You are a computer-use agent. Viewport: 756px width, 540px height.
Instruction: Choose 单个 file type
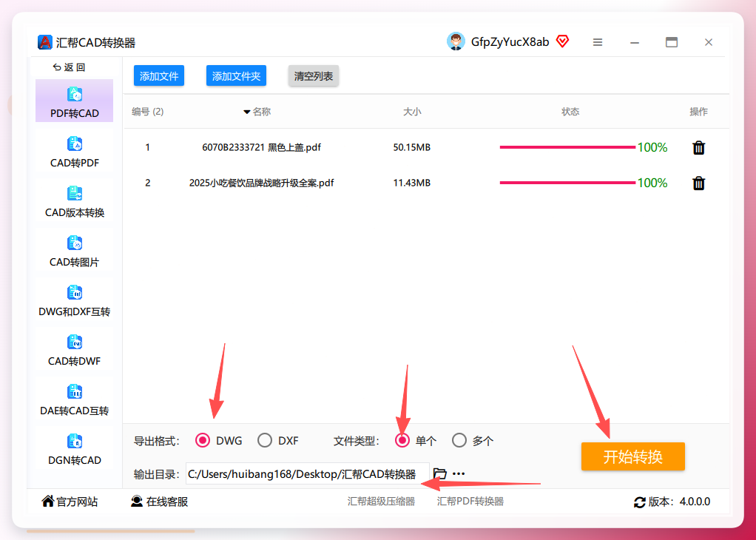tap(402, 440)
